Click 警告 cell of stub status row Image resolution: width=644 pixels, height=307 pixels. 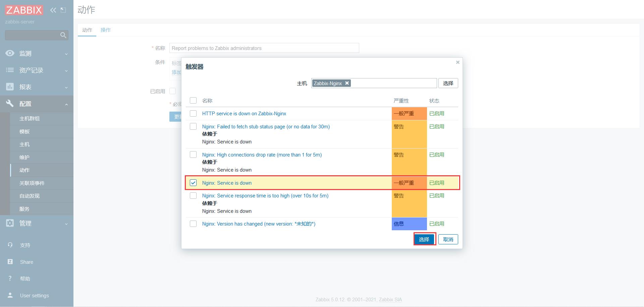click(x=409, y=134)
